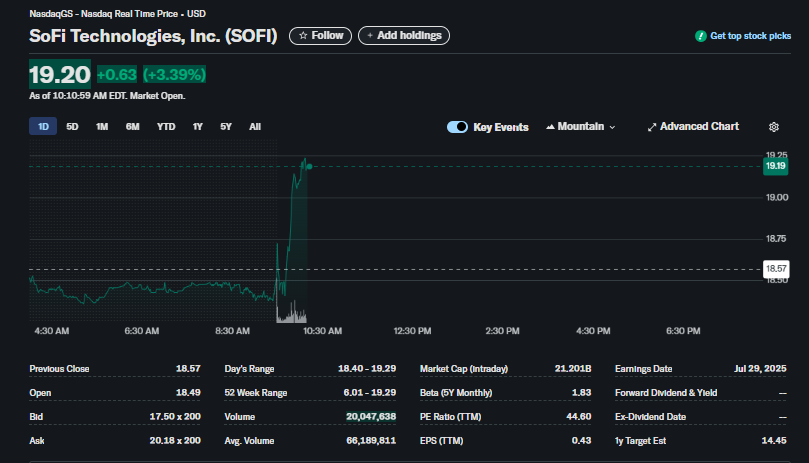Click 52 Week Range value 6.01 - 19.29
The height and width of the screenshot is (463, 809).
370,393
